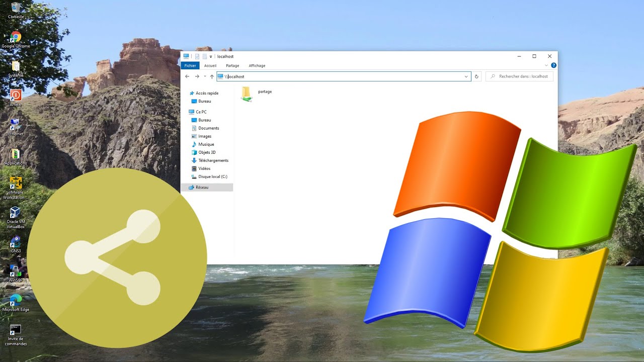
Task: Open Vidéos in the navigation pane
Action: (x=201, y=168)
